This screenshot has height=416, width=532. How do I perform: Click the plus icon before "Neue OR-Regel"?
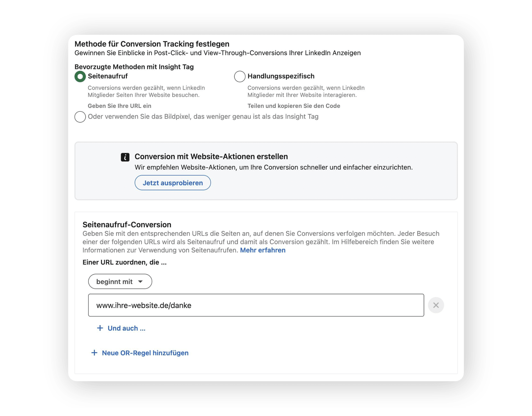94,353
